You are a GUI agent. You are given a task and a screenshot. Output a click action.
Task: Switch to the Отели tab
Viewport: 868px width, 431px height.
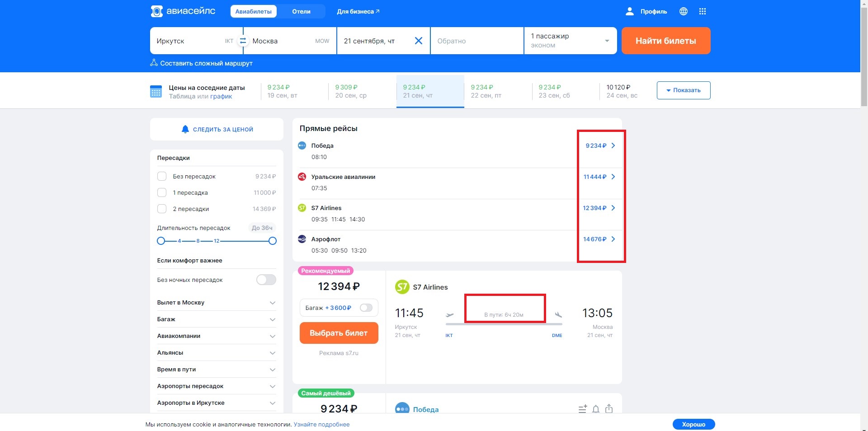point(301,11)
